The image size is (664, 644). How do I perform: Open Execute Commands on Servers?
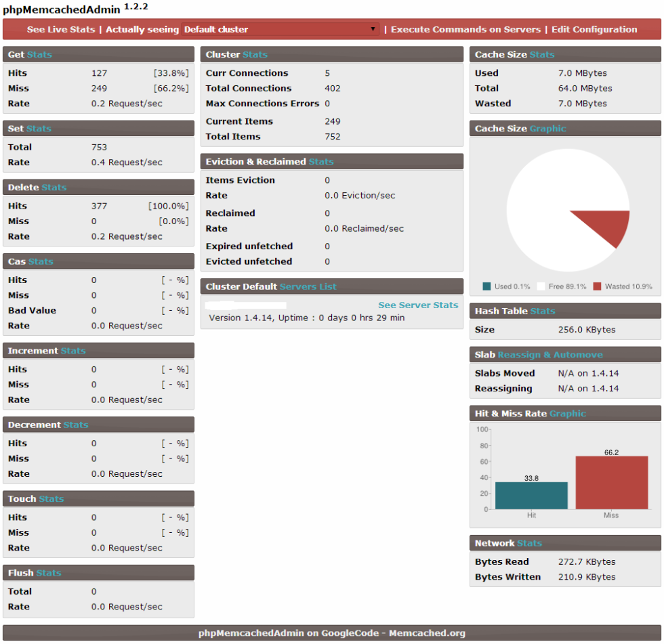(465, 30)
